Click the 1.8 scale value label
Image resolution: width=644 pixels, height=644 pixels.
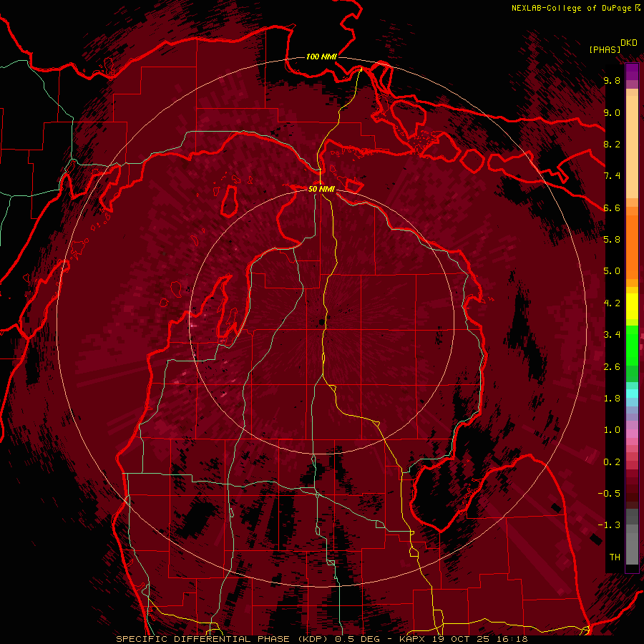(x=612, y=399)
